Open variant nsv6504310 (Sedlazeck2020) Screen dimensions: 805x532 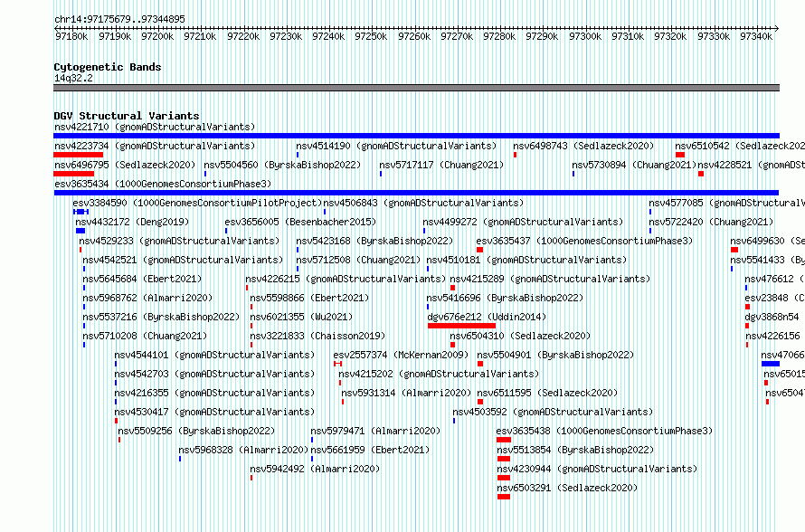click(521, 336)
